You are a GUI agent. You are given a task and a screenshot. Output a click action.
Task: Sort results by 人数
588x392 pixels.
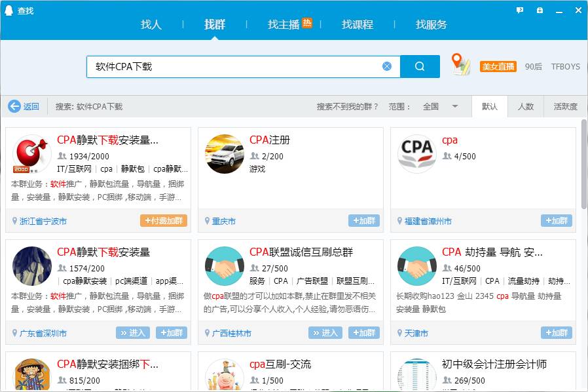click(x=525, y=107)
